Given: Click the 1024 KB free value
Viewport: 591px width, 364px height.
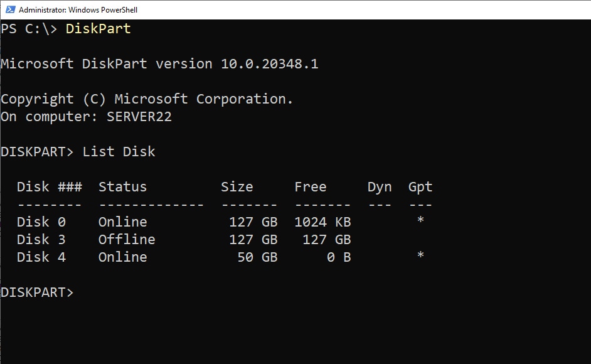Looking at the screenshot, I should [x=322, y=222].
